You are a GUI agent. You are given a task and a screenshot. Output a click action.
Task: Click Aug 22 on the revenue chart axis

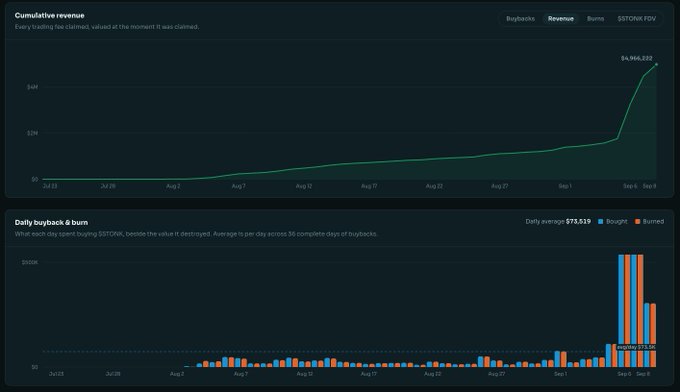point(434,186)
